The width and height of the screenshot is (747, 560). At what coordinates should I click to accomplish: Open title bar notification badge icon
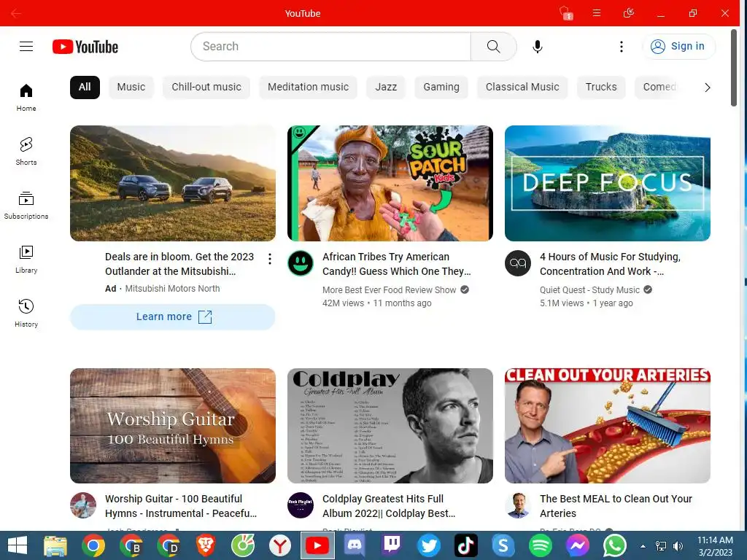coord(565,13)
